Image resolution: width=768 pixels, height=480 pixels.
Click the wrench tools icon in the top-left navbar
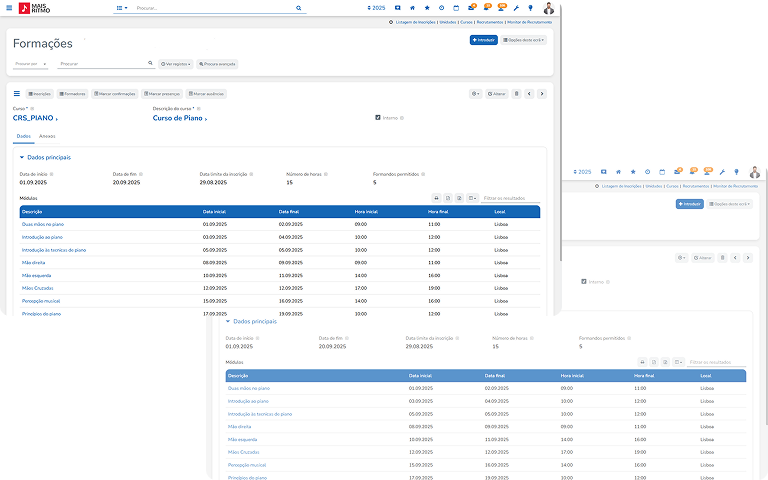(x=515, y=8)
